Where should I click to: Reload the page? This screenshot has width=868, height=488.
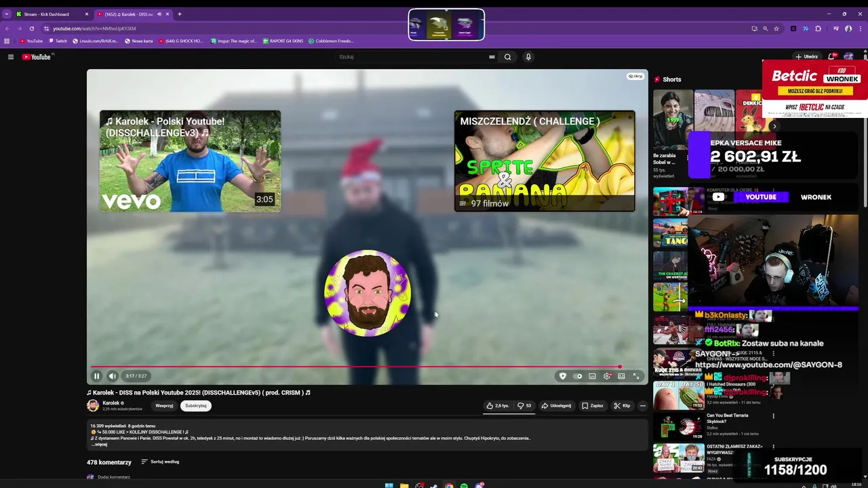tap(31, 28)
